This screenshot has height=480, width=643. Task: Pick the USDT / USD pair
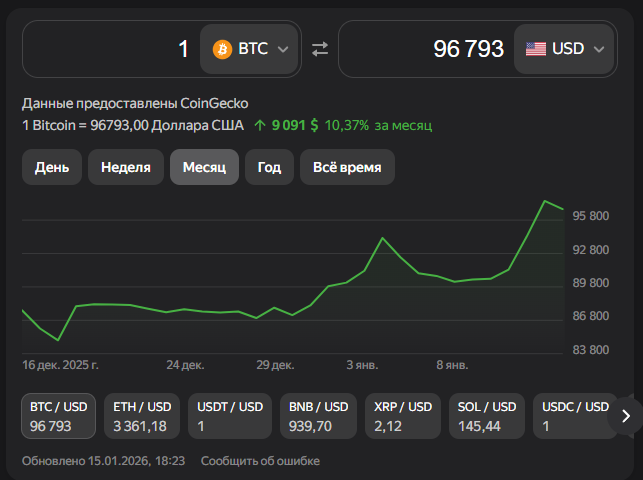coord(229,416)
